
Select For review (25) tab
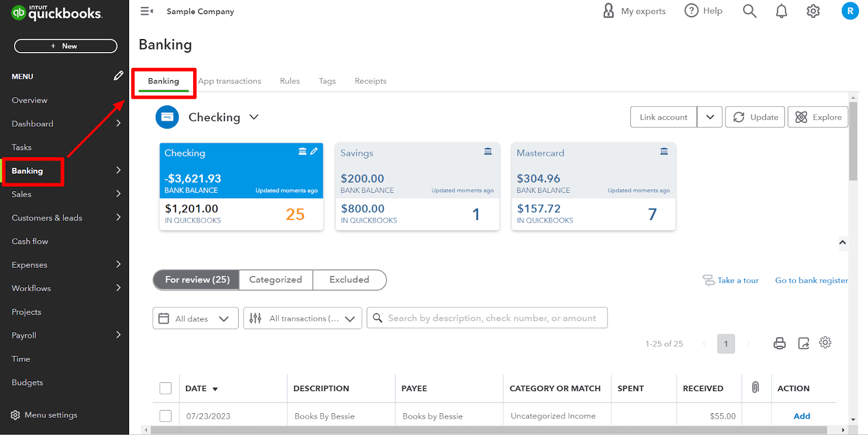click(197, 280)
